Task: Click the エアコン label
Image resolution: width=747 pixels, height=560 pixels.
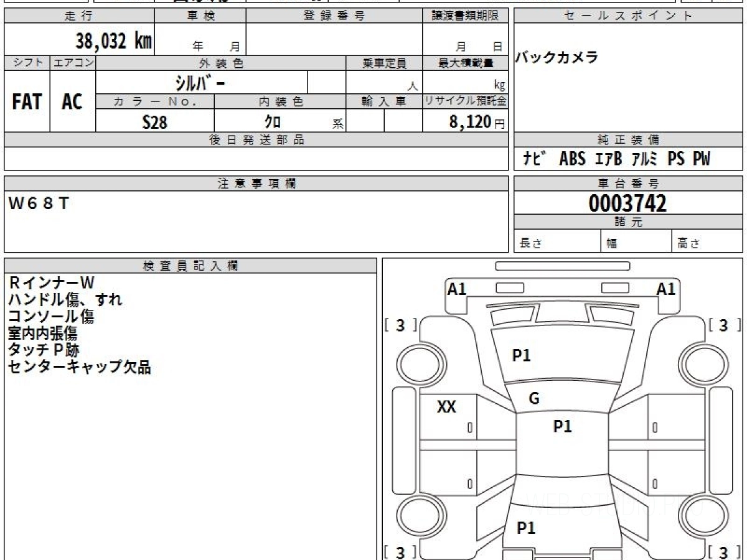Action: 73,63
